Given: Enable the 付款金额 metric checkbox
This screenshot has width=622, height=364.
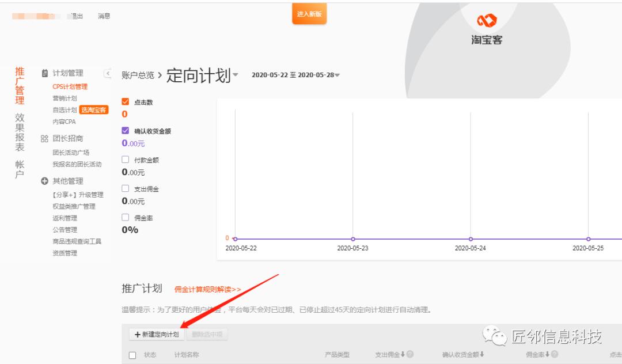Looking at the screenshot, I should [x=124, y=160].
